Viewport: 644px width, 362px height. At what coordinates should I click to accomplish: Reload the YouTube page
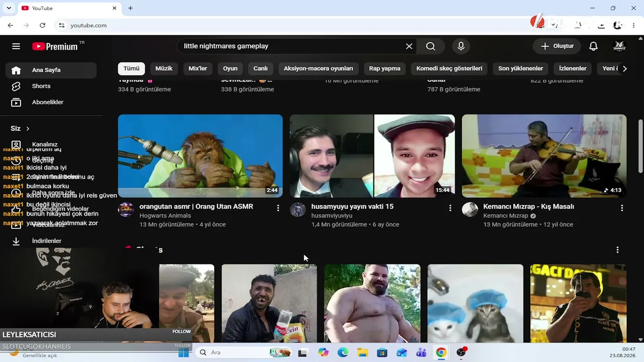(x=42, y=25)
